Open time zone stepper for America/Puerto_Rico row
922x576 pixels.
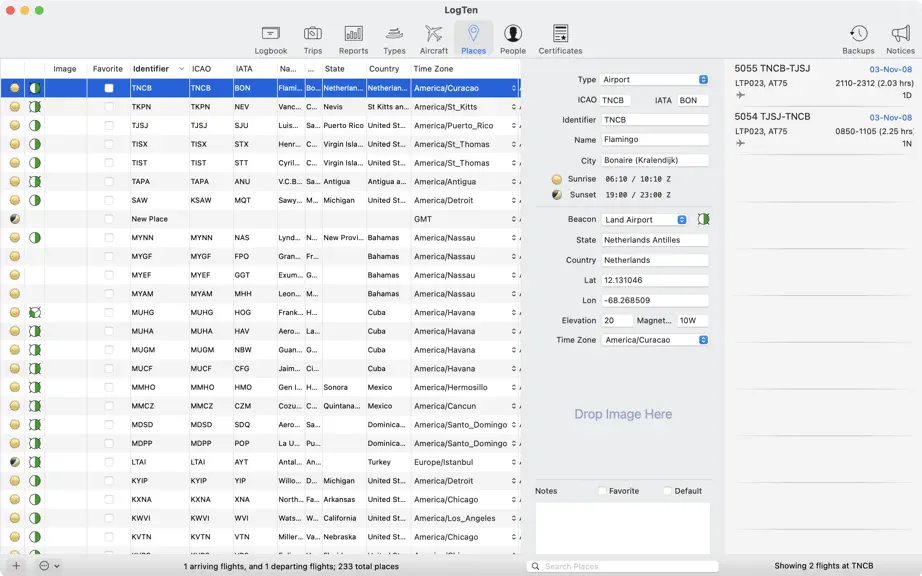pos(513,126)
